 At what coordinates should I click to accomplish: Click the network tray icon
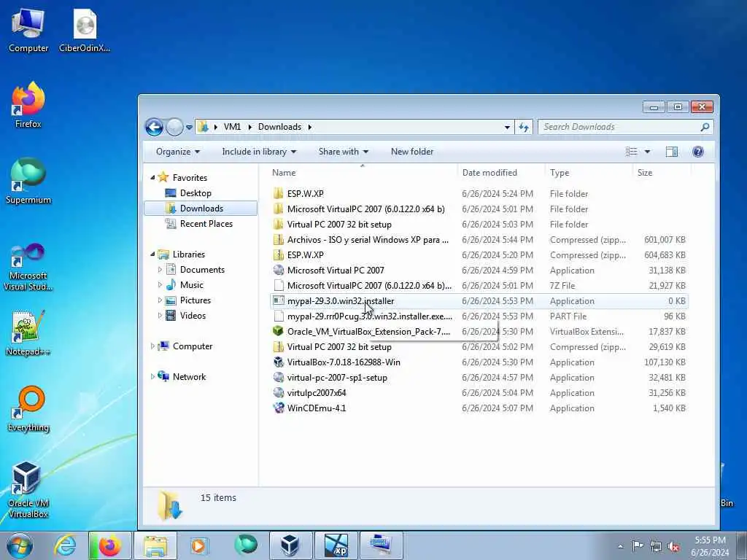656,547
